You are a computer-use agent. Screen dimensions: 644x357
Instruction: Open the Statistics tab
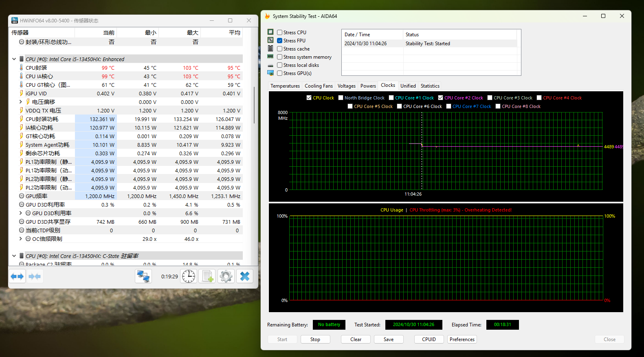(430, 86)
